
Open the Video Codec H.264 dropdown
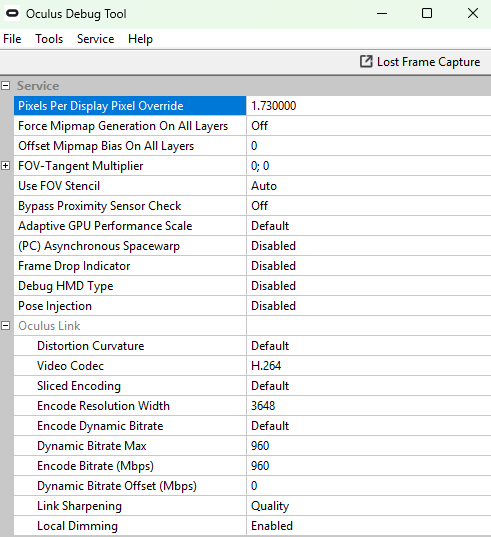click(x=369, y=366)
